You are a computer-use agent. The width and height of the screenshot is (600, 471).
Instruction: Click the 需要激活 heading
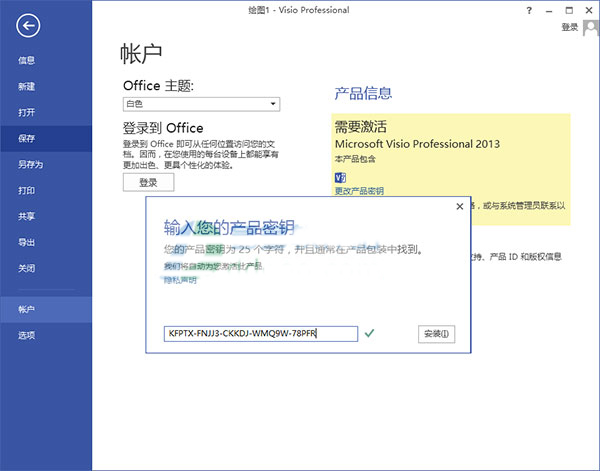tap(360, 127)
